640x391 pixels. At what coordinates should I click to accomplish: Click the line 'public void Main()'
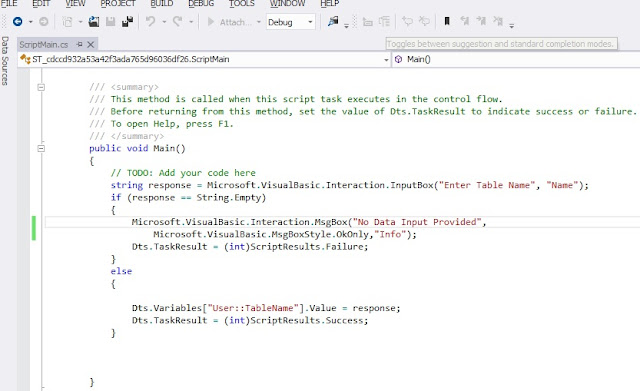point(137,148)
